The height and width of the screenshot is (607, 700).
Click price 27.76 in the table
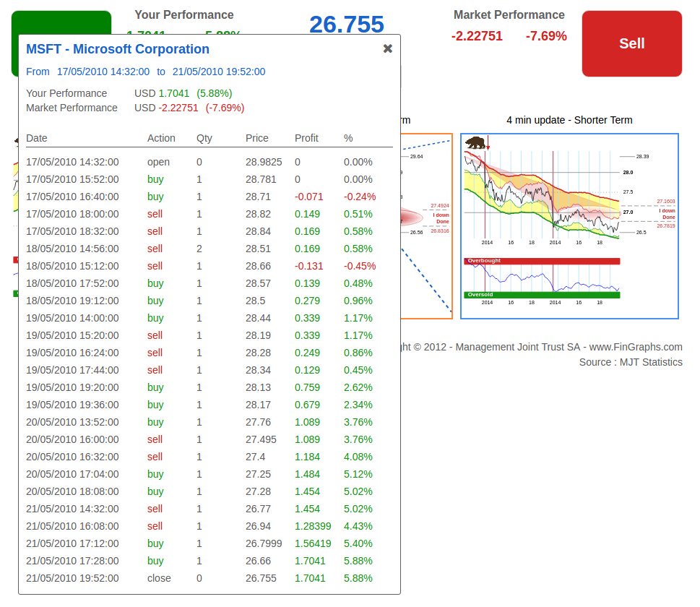(x=258, y=422)
